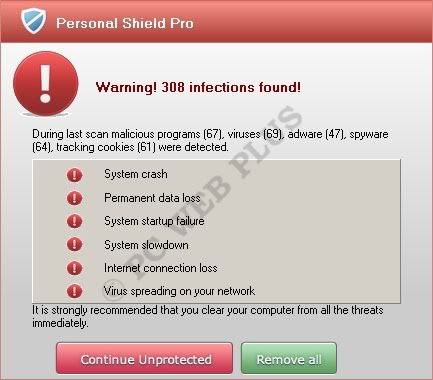Select Virus spreading on your network entry

(x=179, y=291)
